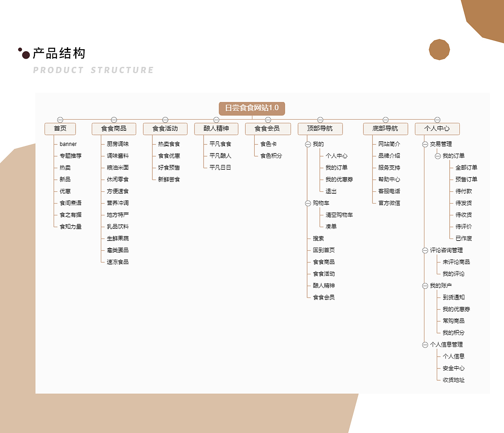The width and height of the screenshot is (504, 433).
Task: Select the 品牌介绍 item
Action: 389,156
